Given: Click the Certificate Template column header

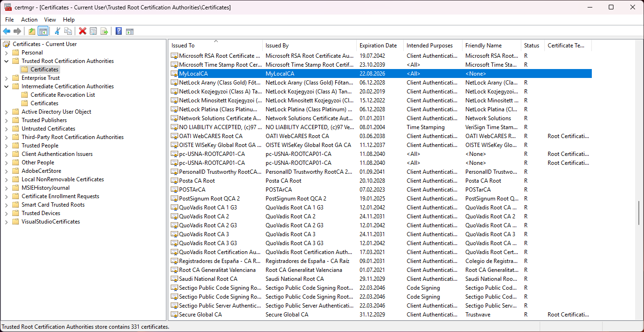Looking at the screenshot, I should click(568, 46).
